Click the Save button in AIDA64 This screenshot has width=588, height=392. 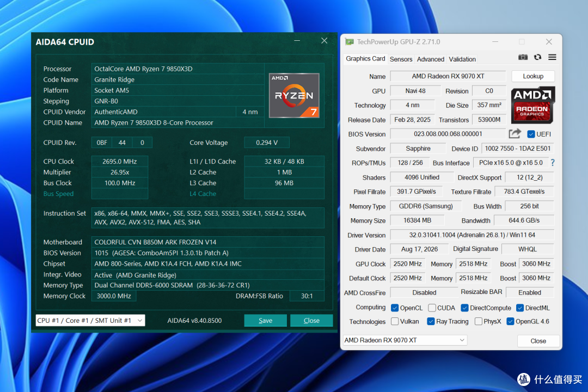[266, 320]
